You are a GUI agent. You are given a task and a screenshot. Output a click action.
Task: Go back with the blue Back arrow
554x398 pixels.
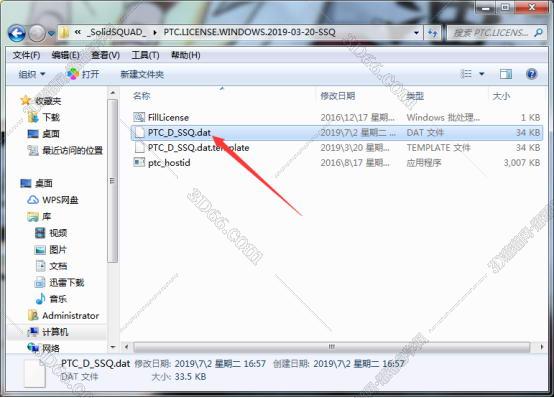click(x=16, y=33)
